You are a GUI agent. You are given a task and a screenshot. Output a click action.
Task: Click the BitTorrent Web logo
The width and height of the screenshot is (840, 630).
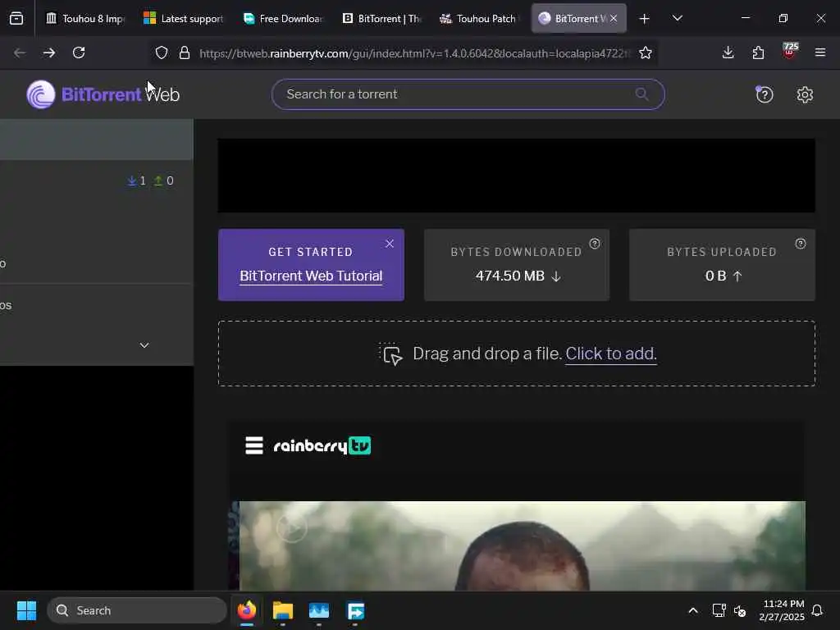point(103,94)
